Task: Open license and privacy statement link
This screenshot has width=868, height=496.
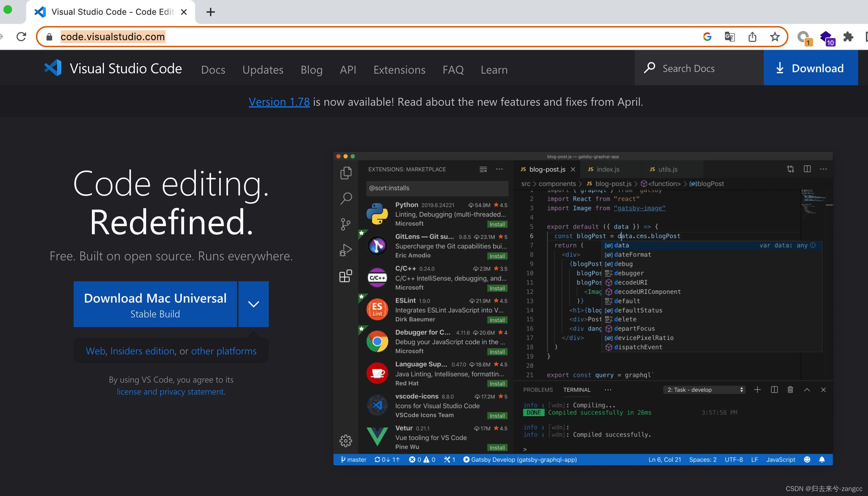Action: click(x=170, y=392)
